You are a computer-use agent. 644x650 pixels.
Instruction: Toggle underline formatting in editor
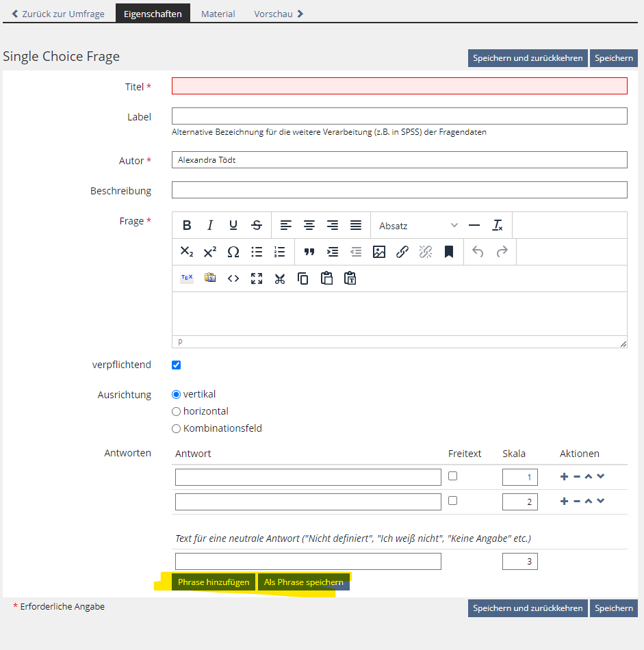click(233, 226)
